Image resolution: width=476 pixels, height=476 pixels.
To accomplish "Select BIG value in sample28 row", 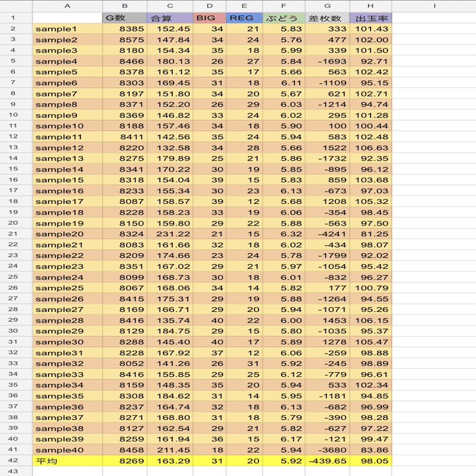I will click(209, 321).
